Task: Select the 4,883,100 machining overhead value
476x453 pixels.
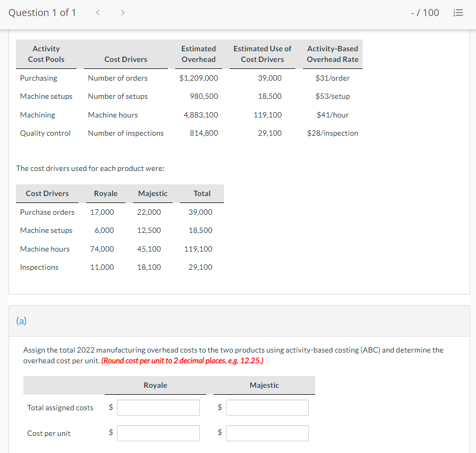Action: click(201, 115)
